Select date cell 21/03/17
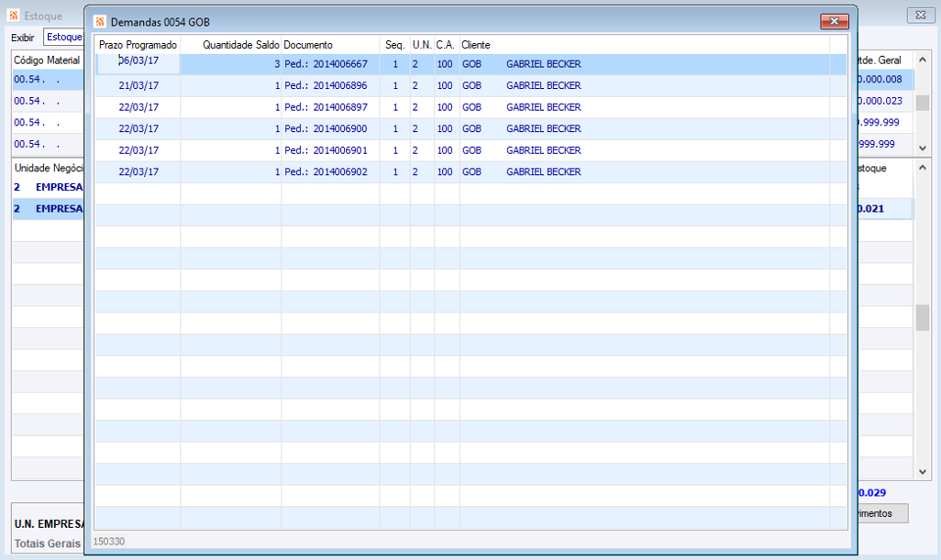Viewport: 941px width, 560px height. pos(138,86)
